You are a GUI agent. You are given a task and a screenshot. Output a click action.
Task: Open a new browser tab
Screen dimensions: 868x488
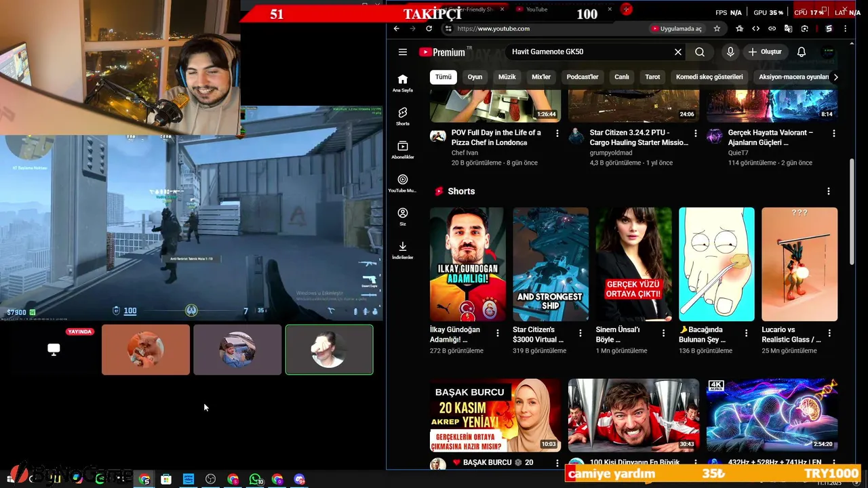click(627, 9)
